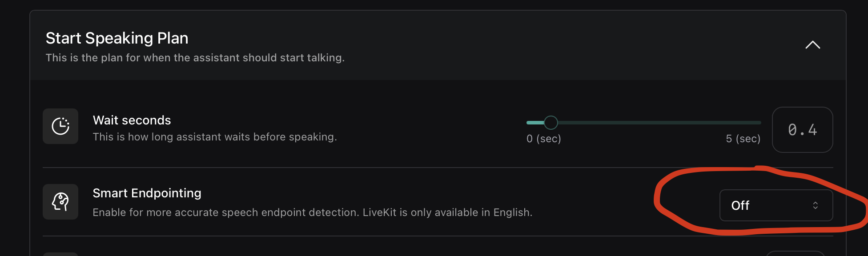The image size is (868, 256).
Task: Click the partially visible icon below Smart Endpointing
Action: pos(60,254)
